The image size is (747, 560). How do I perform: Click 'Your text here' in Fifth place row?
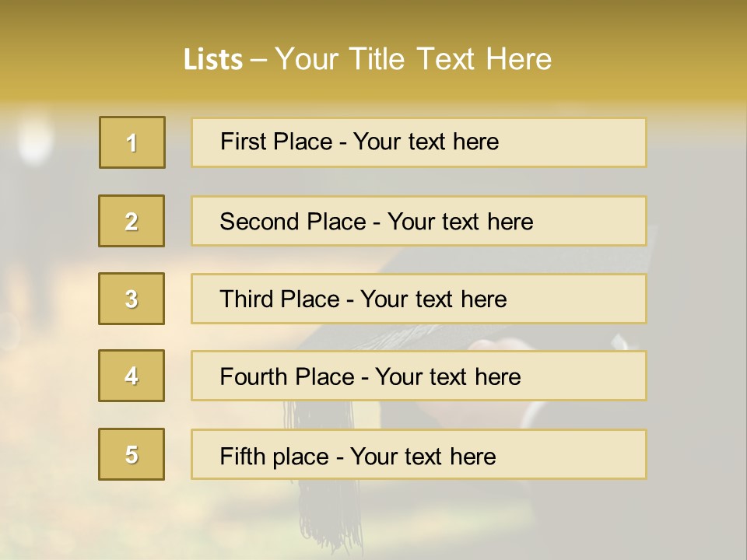[423, 456]
